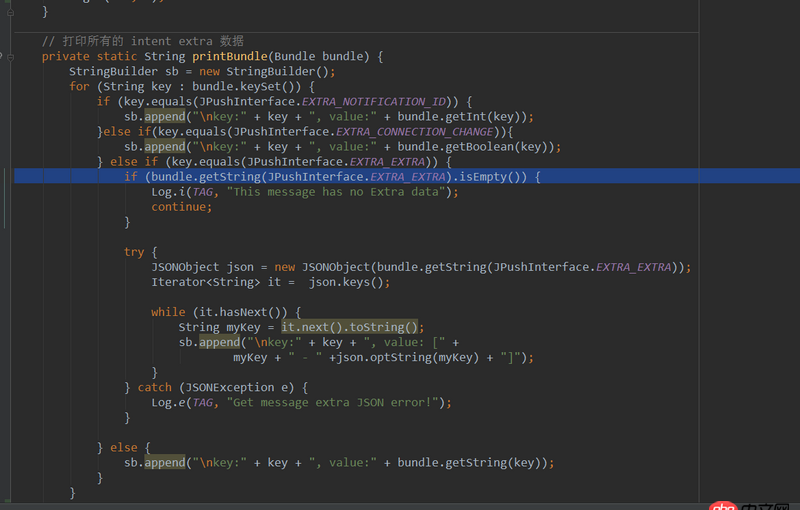The height and width of the screenshot is (510, 800).
Task: Click the EXTRA_CONNECTION_CHANGE constant
Action: click(415, 132)
